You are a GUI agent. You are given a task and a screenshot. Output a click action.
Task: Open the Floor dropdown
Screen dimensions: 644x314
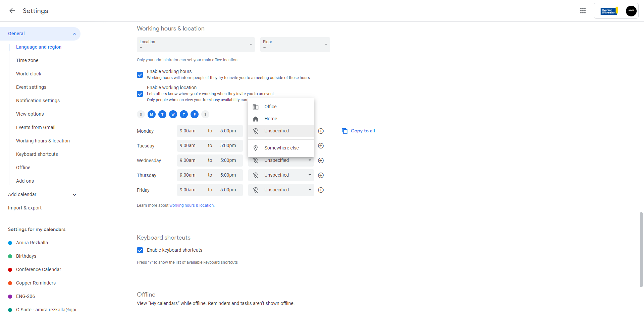(x=295, y=45)
